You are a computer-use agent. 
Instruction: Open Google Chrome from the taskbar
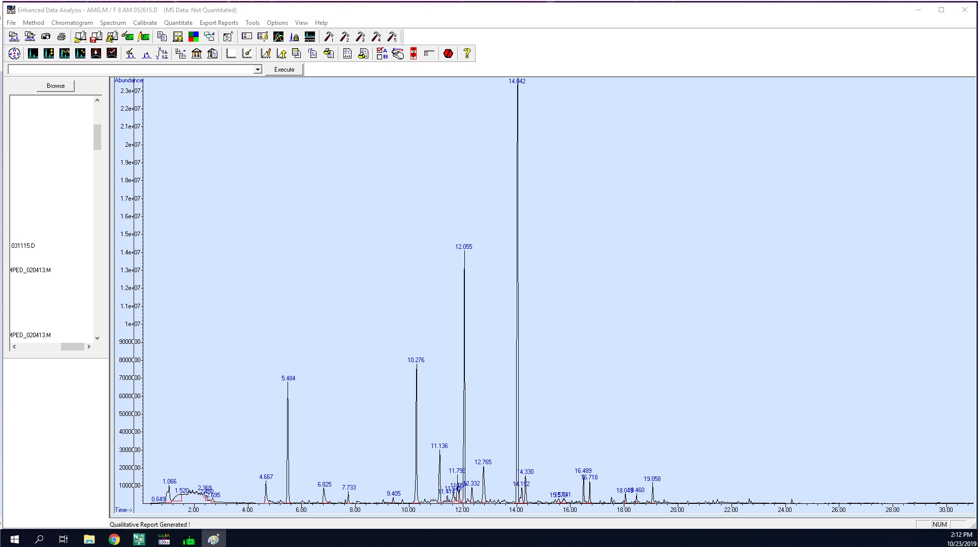(114, 539)
